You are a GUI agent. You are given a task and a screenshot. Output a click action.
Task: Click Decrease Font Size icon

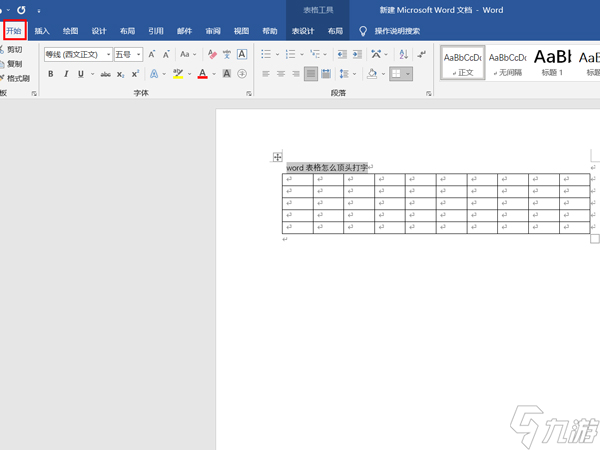[166, 54]
